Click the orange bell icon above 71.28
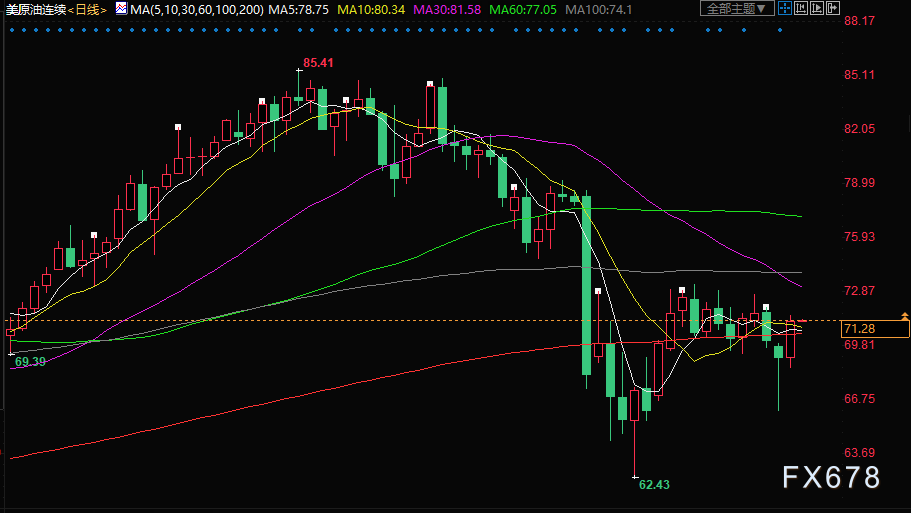The width and height of the screenshot is (911, 513). click(x=904, y=316)
